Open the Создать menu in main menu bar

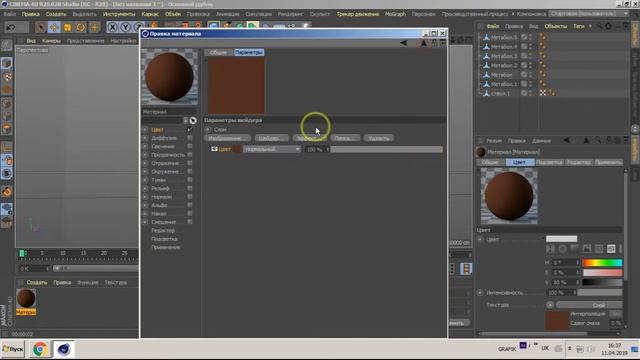56,14
